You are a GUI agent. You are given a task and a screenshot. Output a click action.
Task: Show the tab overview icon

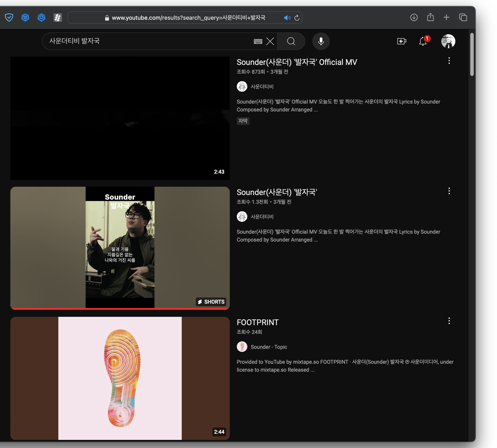(x=463, y=18)
